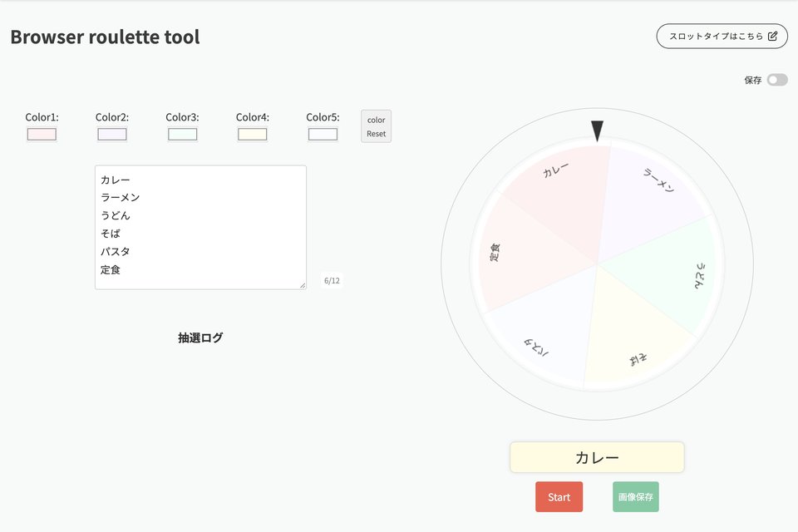798x532 pixels.
Task: Click the 6/12 item counter
Action: point(332,280)
